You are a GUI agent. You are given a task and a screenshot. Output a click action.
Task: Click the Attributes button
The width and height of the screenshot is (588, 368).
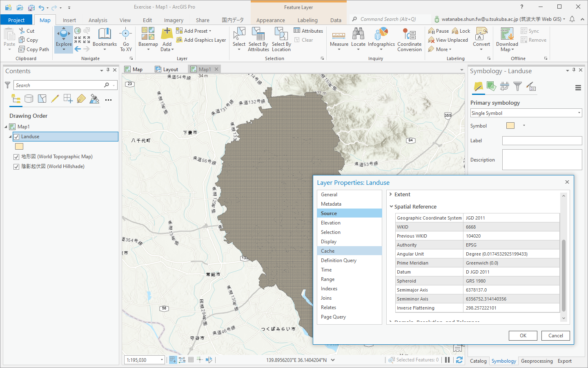[x=308, y=31]
